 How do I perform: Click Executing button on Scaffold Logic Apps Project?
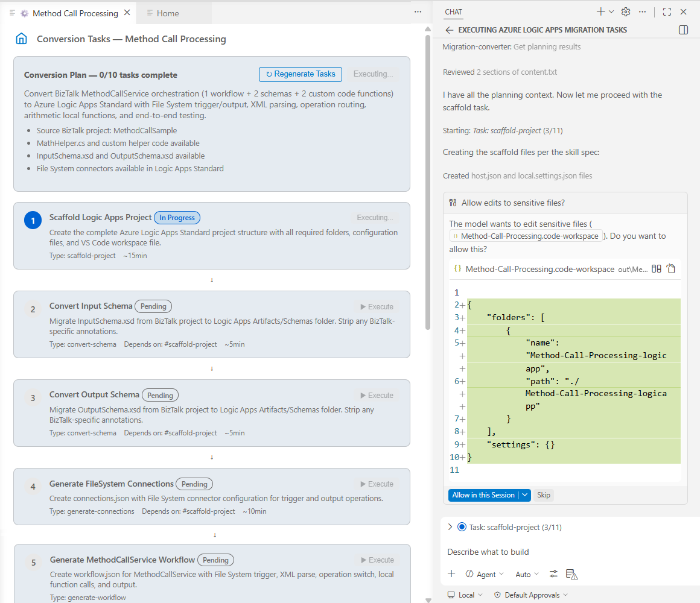(375, 218)
